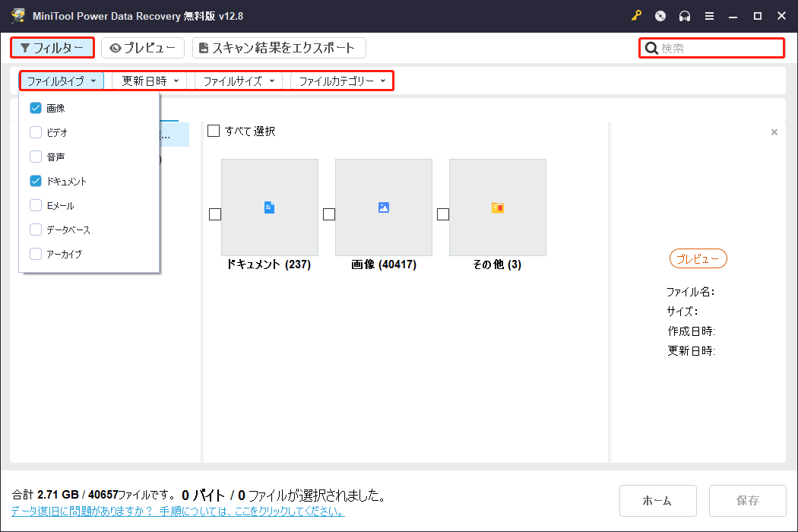Open the 更新日時 dropdown
The height and width of the screenshot is (532, 798).
click(x=149, y=80)
